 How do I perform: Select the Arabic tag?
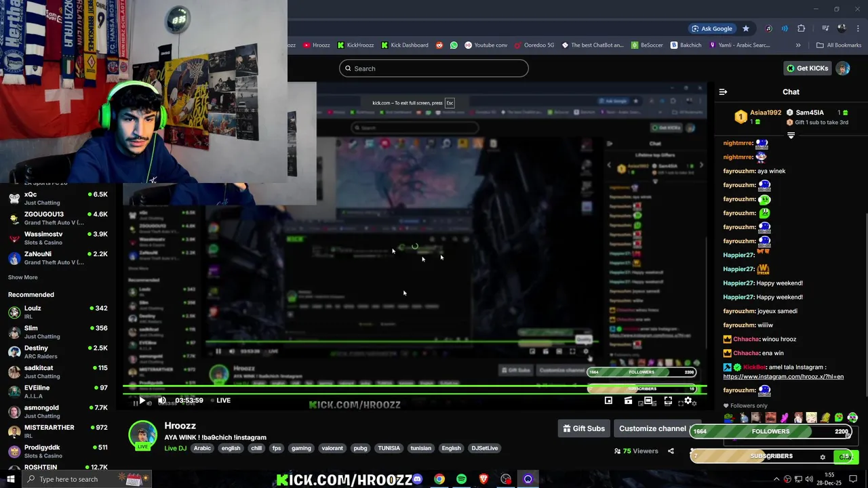pyautogui.click(x=202, y=448)
